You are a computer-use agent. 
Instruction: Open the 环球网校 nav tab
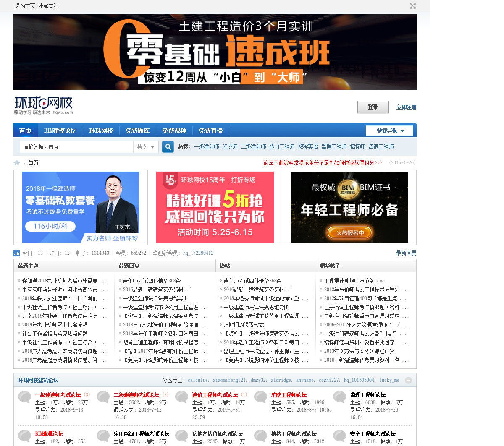(101, 130)
